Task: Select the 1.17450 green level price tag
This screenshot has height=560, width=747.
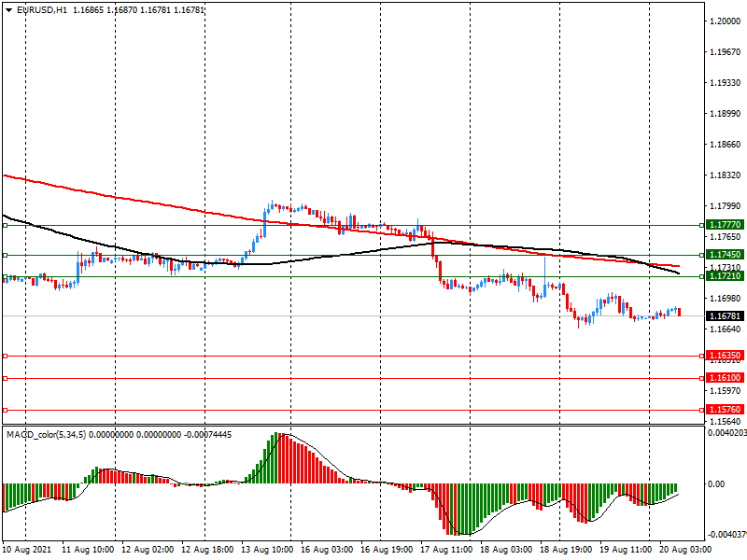Action: click(725, 255)
